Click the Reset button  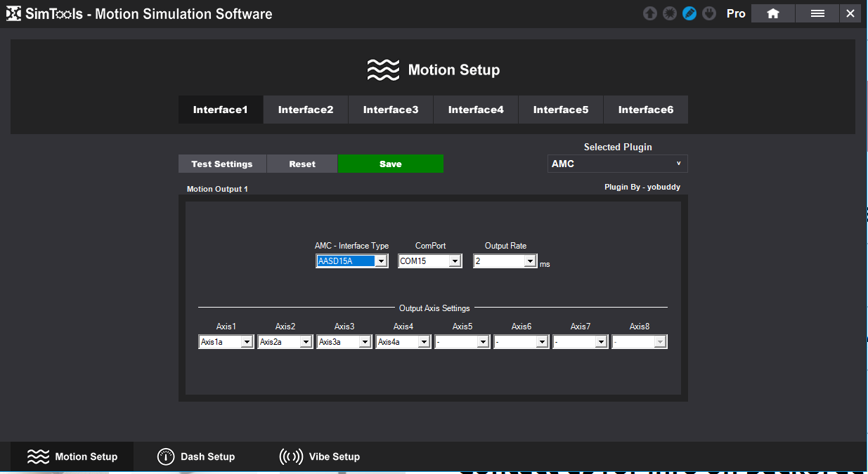(x=302, y=164)
